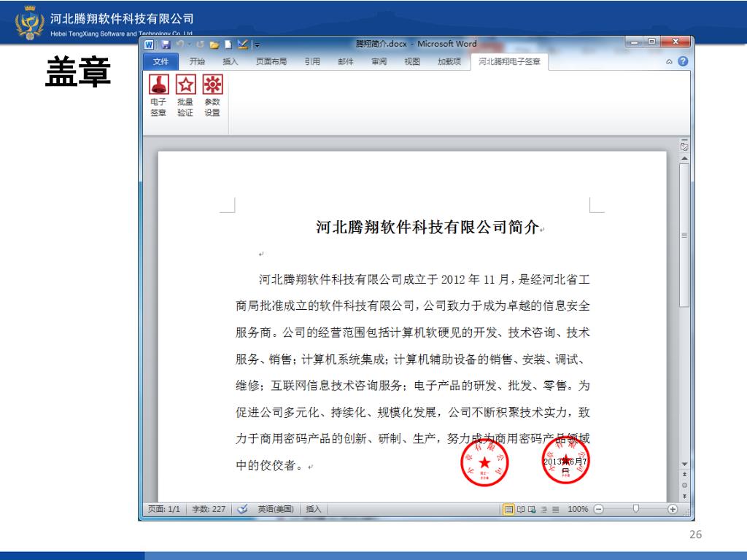Undo the last action
747x560 pixels.
point(180,44)
